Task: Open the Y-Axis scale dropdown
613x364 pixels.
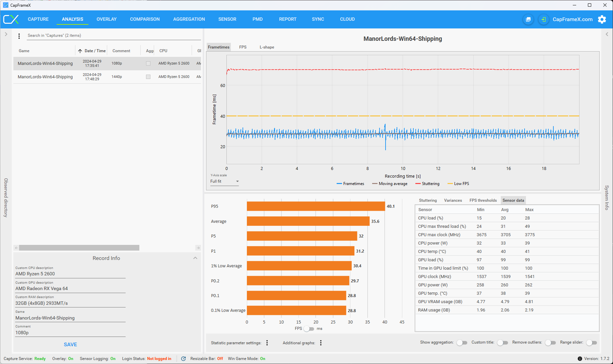Action: tap(224, 181)
